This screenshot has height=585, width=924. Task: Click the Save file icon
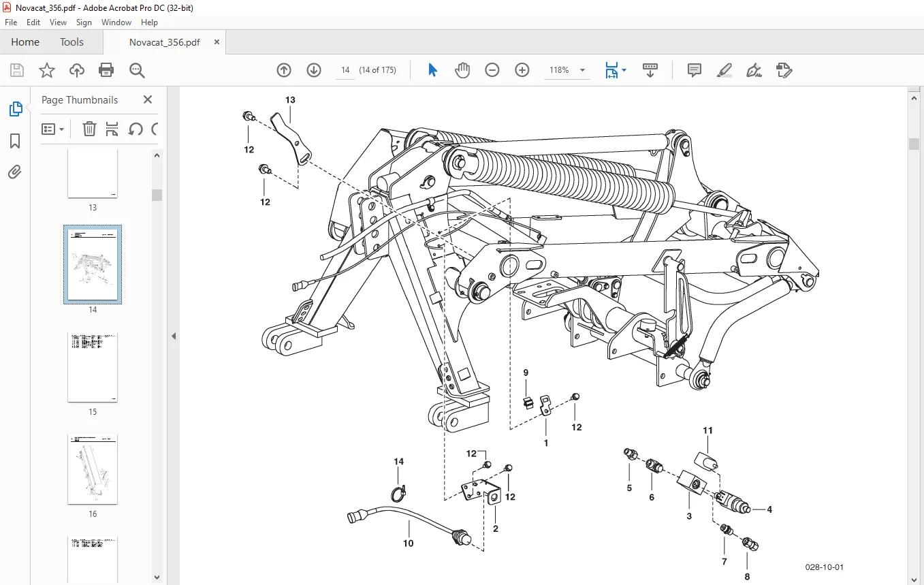coord(17,70)
